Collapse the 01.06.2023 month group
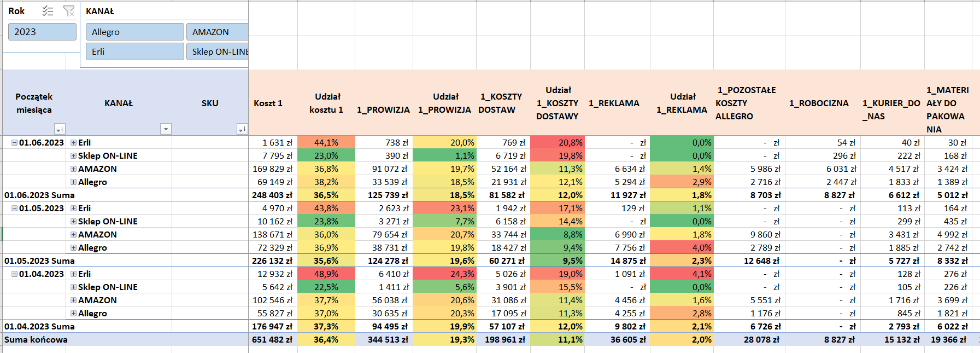This screenshot has height=353, width=980. pyautogui.click(x=15, y=143)
